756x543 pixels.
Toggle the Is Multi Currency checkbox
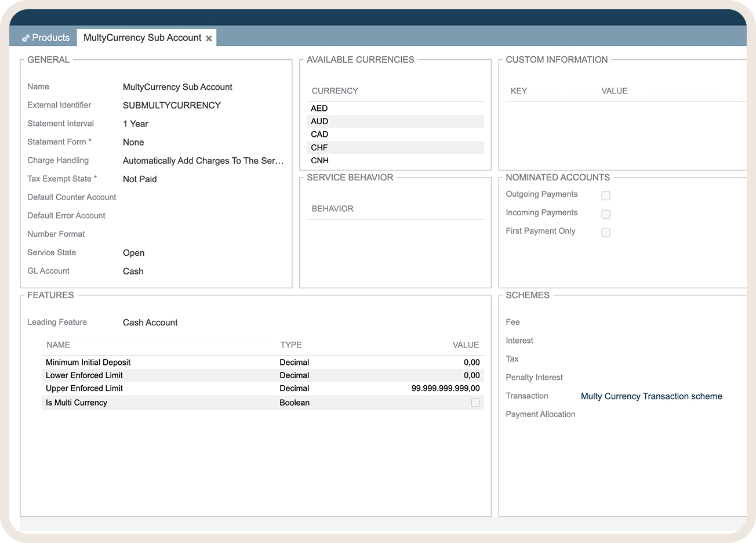click(x=475, y=403)
